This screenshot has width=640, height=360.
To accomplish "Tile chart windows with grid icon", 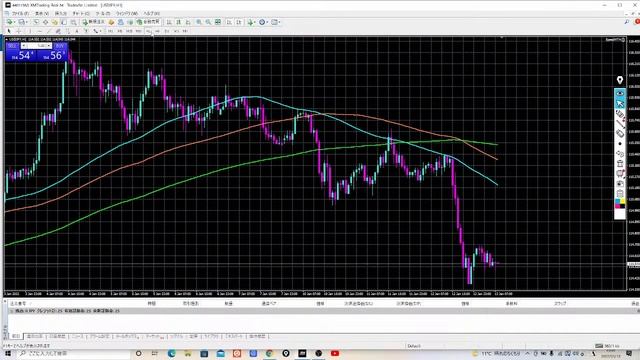I will [218, 22].
